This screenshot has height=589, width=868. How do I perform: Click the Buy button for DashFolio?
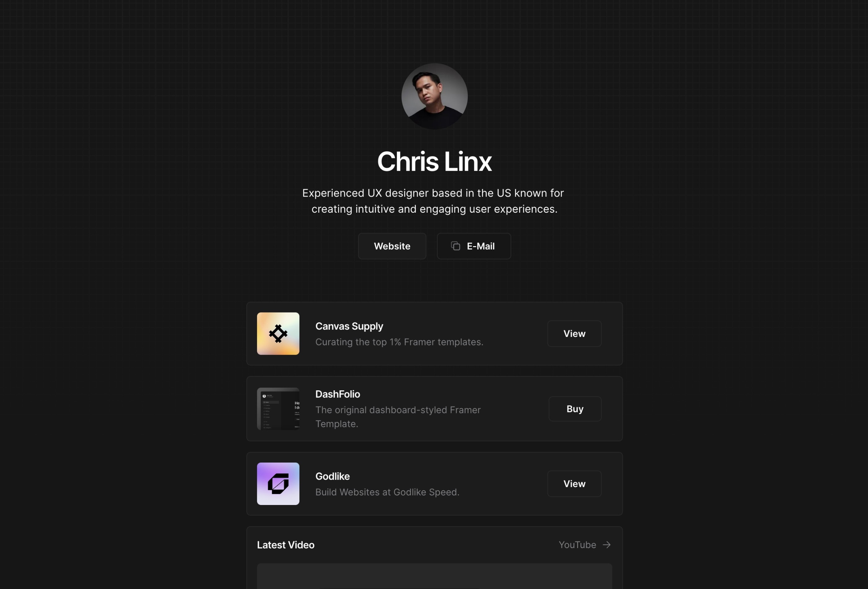(x=575, y=408)
